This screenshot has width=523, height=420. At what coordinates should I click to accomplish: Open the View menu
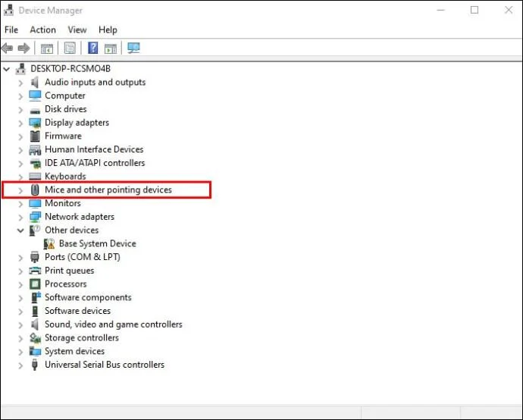pos(77,30)
